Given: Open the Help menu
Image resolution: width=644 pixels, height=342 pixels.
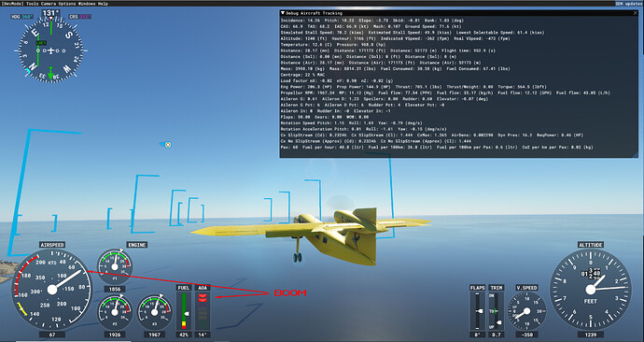Looking at the screenshot, I should point(103,4).
